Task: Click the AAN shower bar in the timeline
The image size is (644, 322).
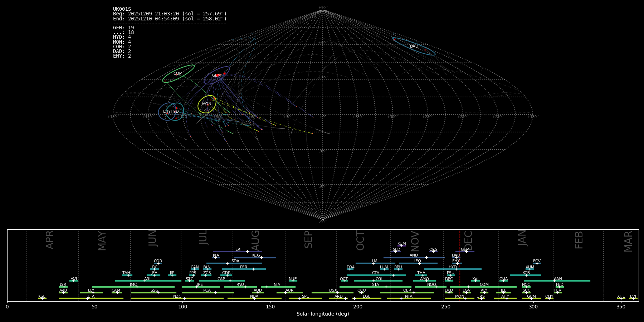Action: [557, 281]
